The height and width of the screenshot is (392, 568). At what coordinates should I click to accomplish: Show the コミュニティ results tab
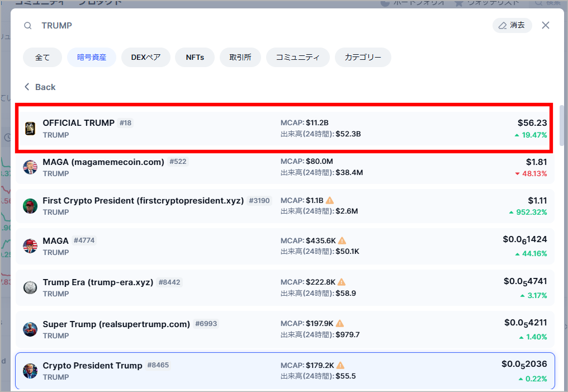[x=298, y=57]
